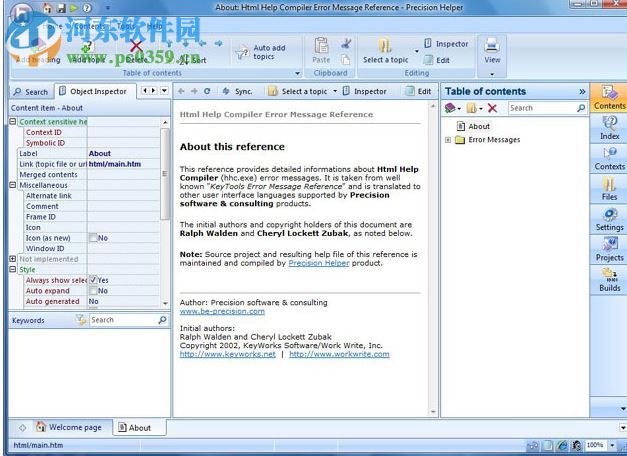Image resolution: width=627 pixels, height=456 pixels.
Task: Open the Files sidebar panel
Action: pos(609,189)
